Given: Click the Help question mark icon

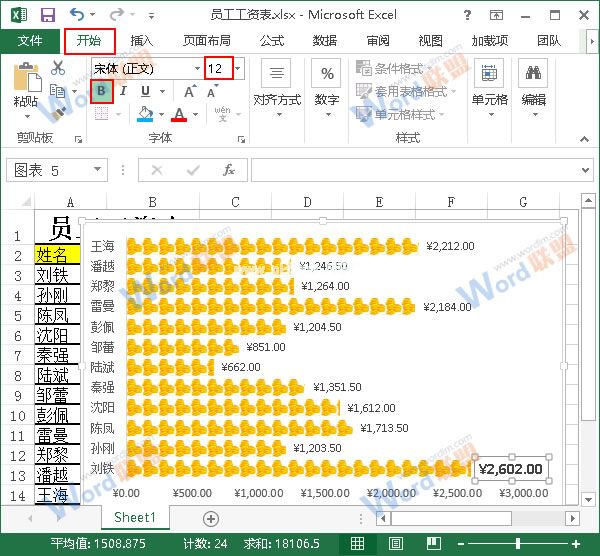Looking at the screenshot, I should tap(469, 15).
